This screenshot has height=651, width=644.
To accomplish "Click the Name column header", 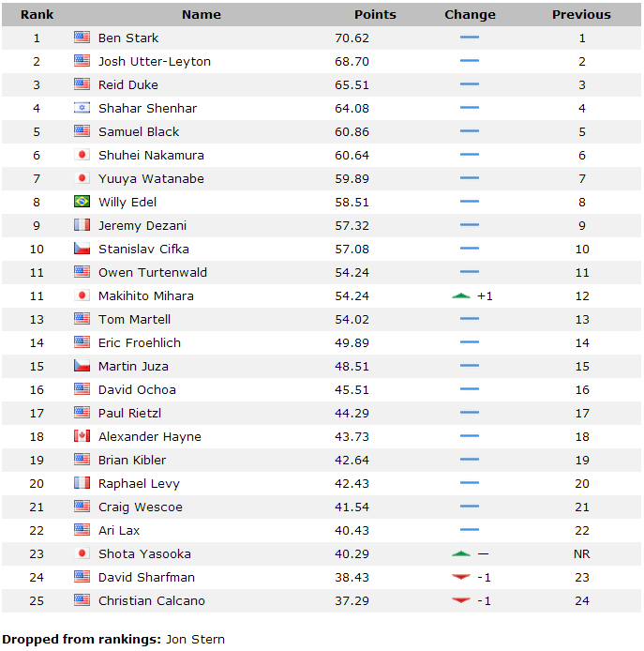I will (x=202, y=14).
